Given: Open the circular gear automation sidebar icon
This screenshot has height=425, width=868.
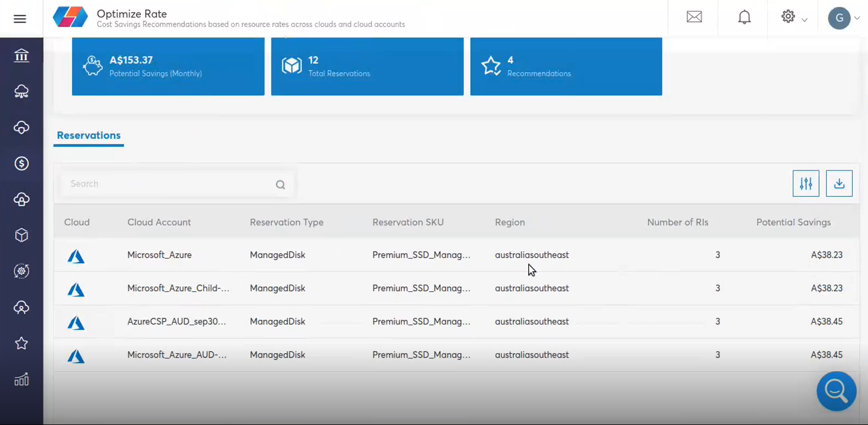Looking at the screenshot, I should coord(21,271).
